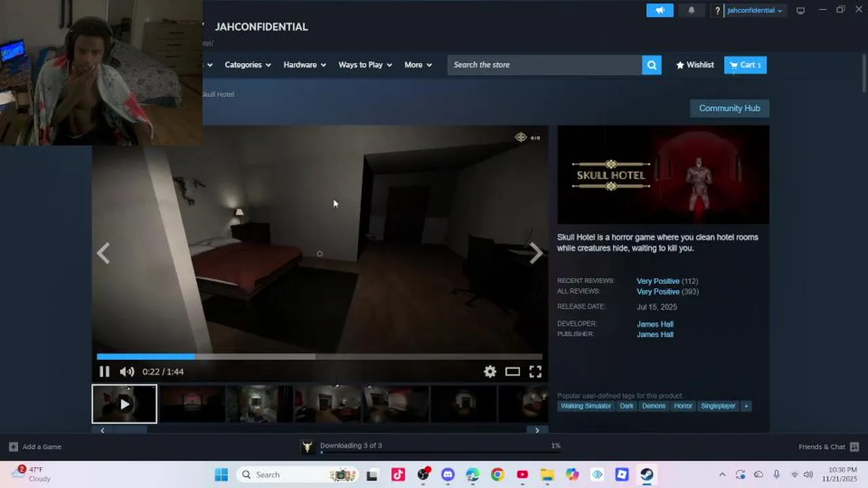
Task: Toggle trailer theater mode
Action: (513, 371)
